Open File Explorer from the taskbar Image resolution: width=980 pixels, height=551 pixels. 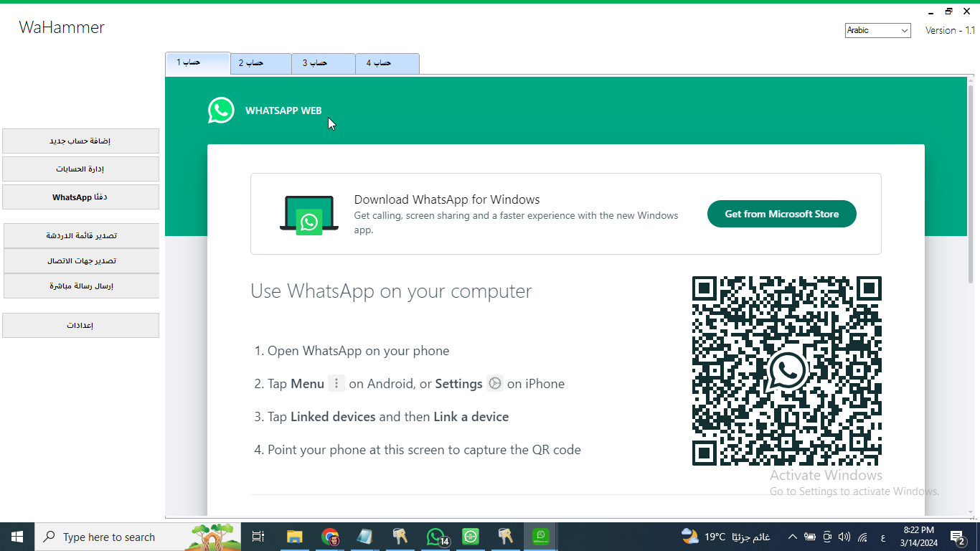(295, 537)
